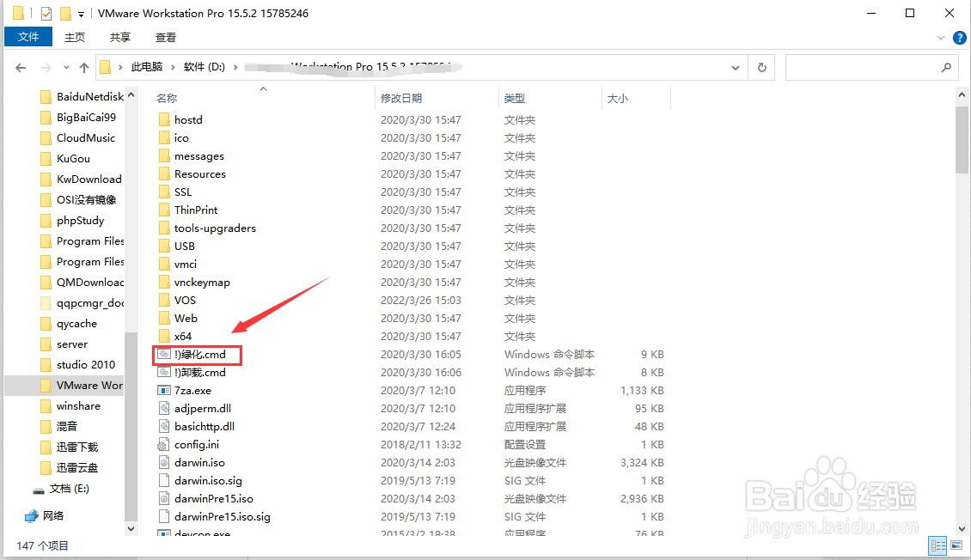Click the file list vertical scrollbar down arrow
The height and width of the screenshot is (560, 971).
coord(961,529)
